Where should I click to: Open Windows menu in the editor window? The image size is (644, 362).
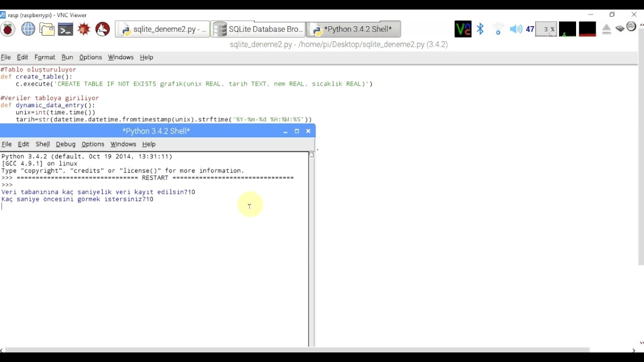click(x=121, y=57)
